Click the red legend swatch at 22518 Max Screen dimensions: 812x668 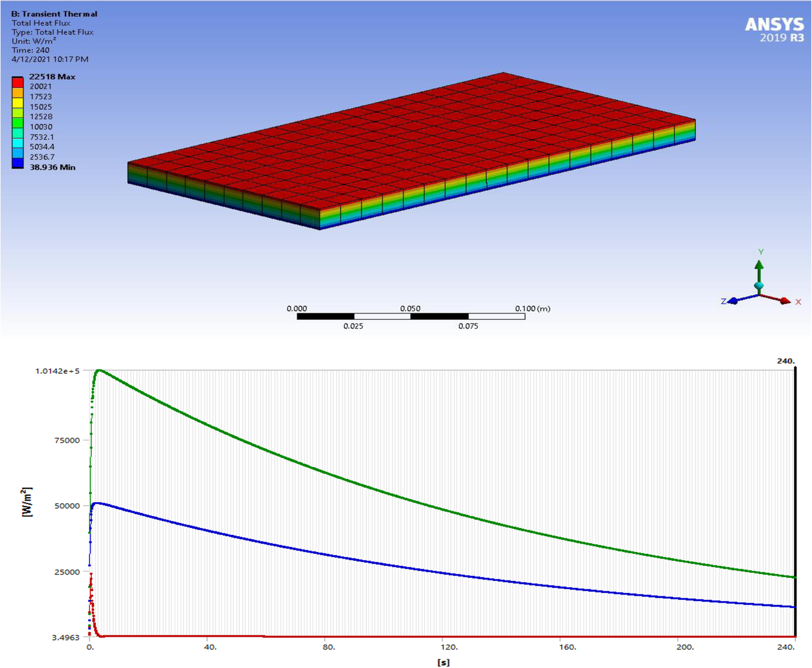click(x=18, y=82)
